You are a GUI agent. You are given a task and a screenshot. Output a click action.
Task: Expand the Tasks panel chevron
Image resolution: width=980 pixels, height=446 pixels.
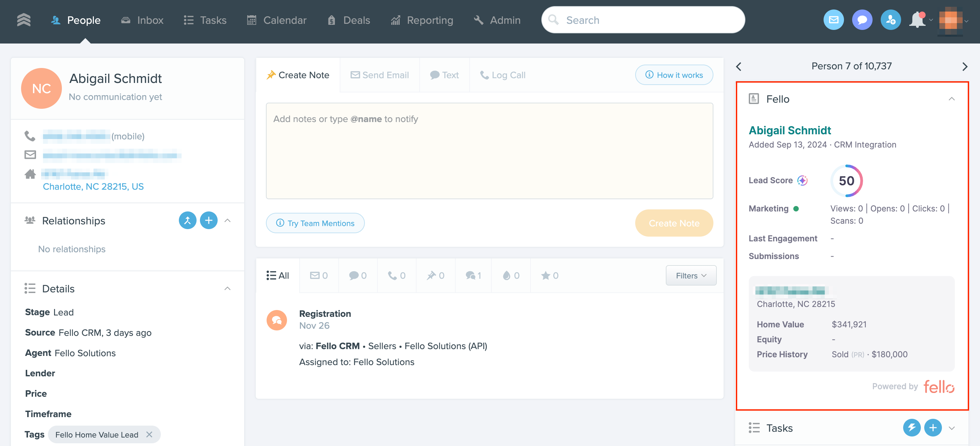point(951,428)
